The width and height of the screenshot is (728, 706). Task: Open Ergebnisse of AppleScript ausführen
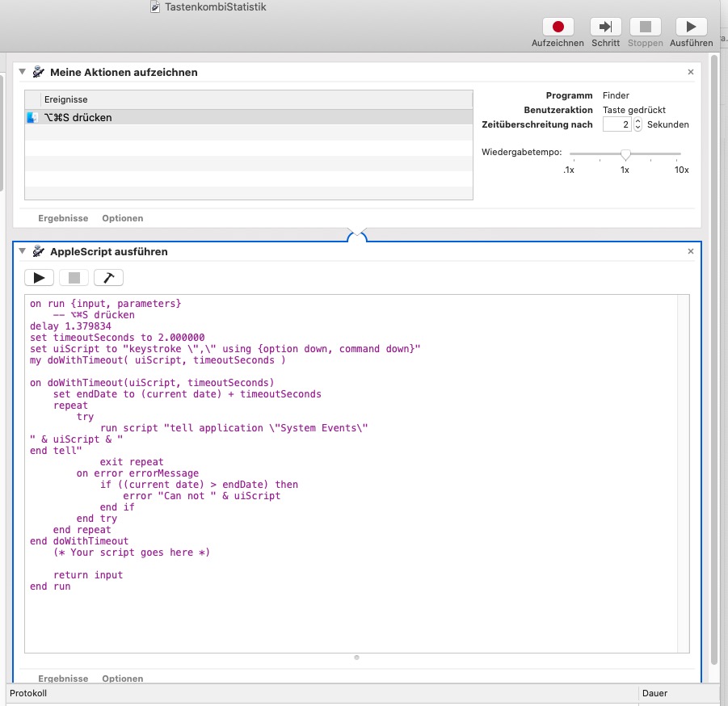(63, 679)
